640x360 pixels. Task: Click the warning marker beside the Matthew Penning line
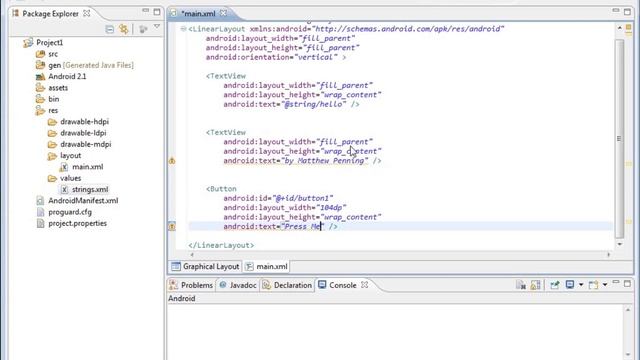pyautogui.click(x=172, y=161)
